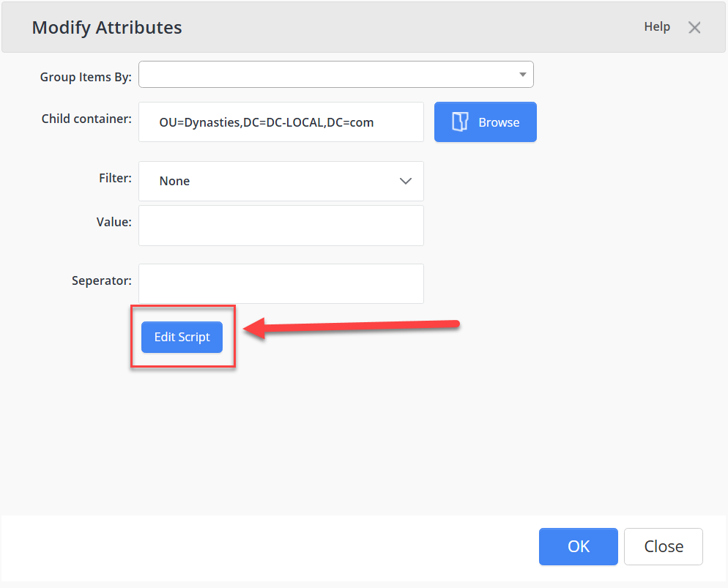This screenshot has height=588, width=728.
Task: Click the Child container text field
Action: click(x=281, y=122)
